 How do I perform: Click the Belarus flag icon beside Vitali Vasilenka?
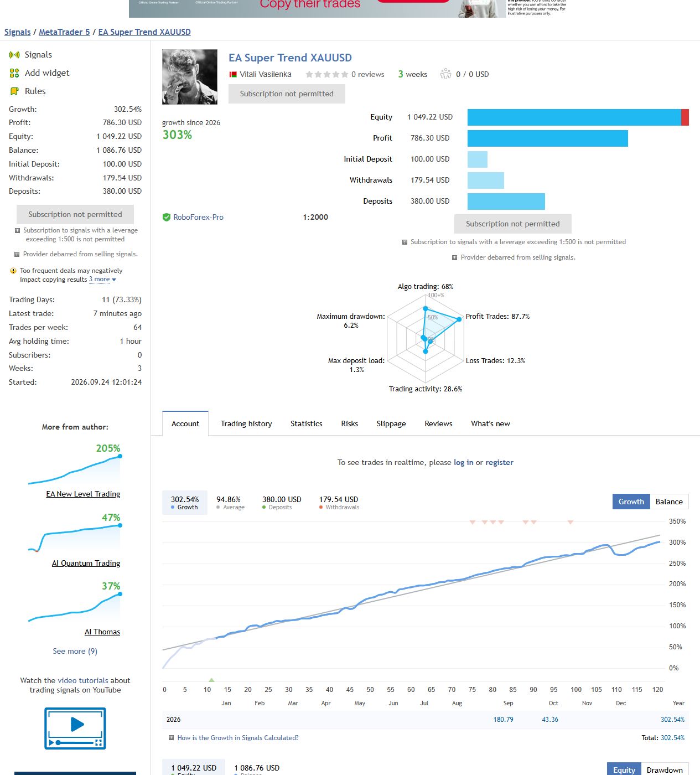click(x=233, y=75)
